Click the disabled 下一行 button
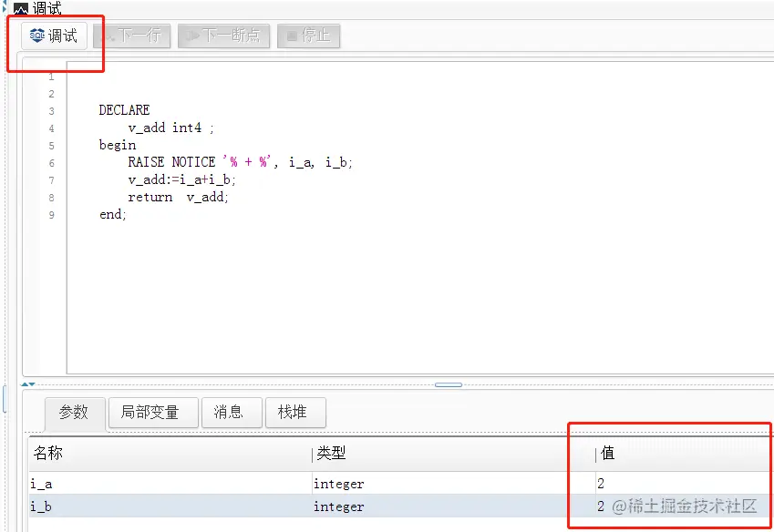Image resolution: width=774 pixels, height=532 pixels. (132, 36)
